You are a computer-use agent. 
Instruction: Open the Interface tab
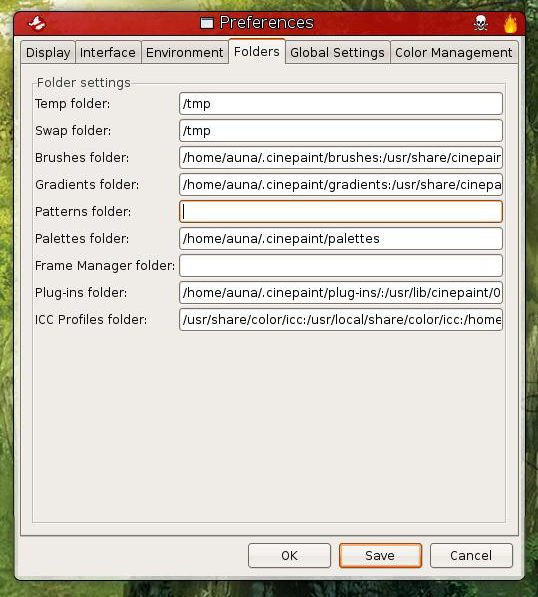point(108,53)
